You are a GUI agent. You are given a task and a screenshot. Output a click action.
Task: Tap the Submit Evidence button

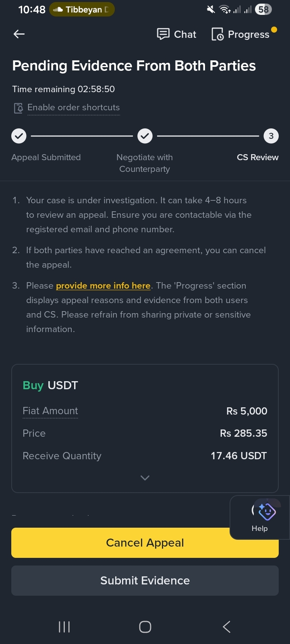pos(145,580)
